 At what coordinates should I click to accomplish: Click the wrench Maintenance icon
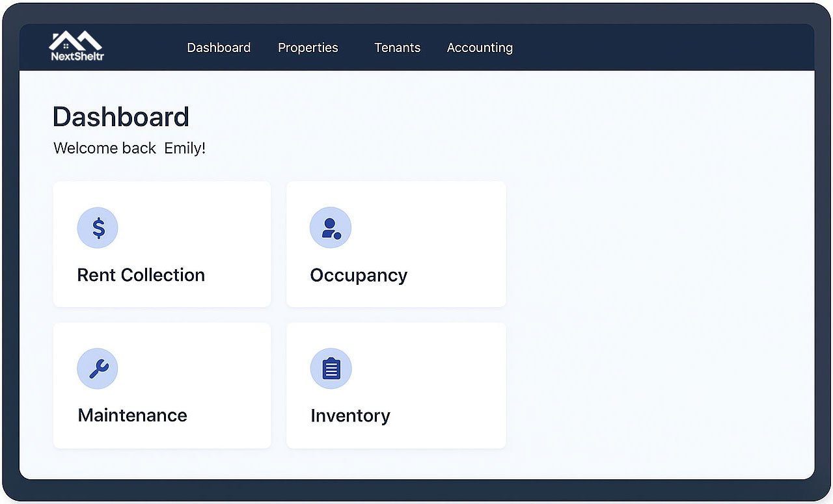[x=98, y=369]
